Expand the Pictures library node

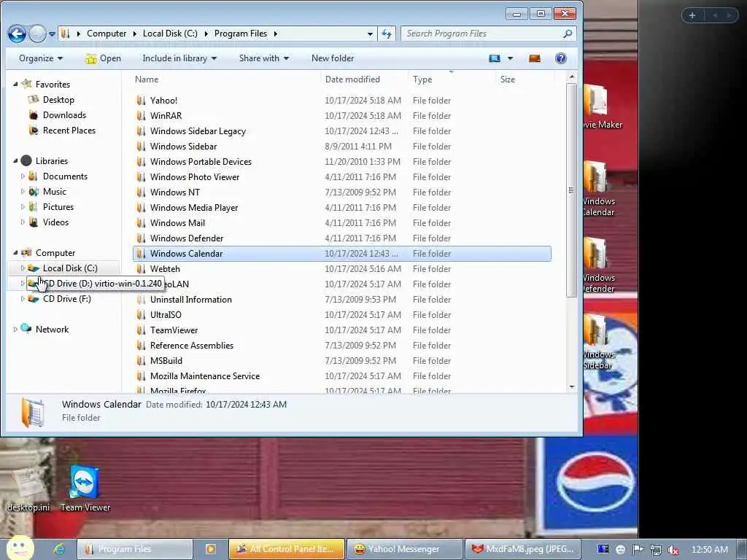click(23, 206)
